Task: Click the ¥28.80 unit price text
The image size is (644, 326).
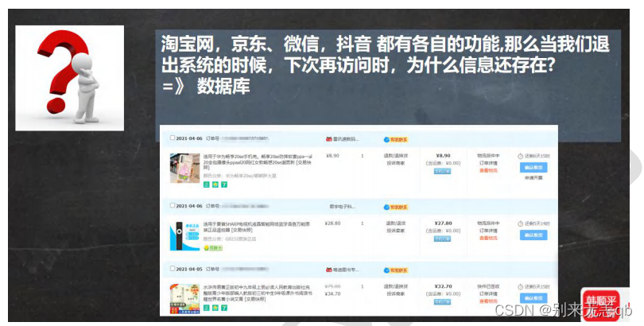Action: click(332, 223)
